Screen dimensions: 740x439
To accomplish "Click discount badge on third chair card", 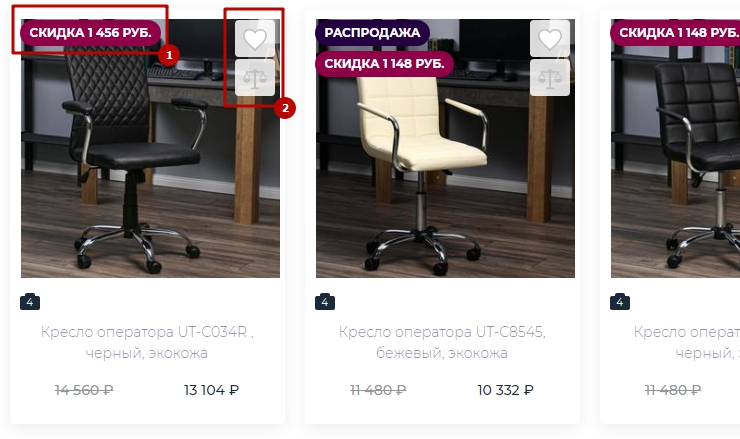I will 675,33.
